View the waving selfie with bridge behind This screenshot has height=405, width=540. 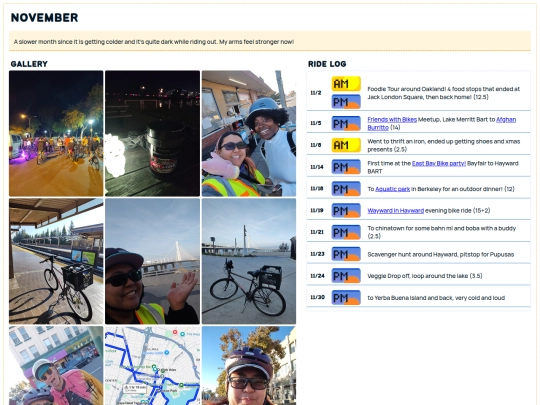tap(152, 261)
